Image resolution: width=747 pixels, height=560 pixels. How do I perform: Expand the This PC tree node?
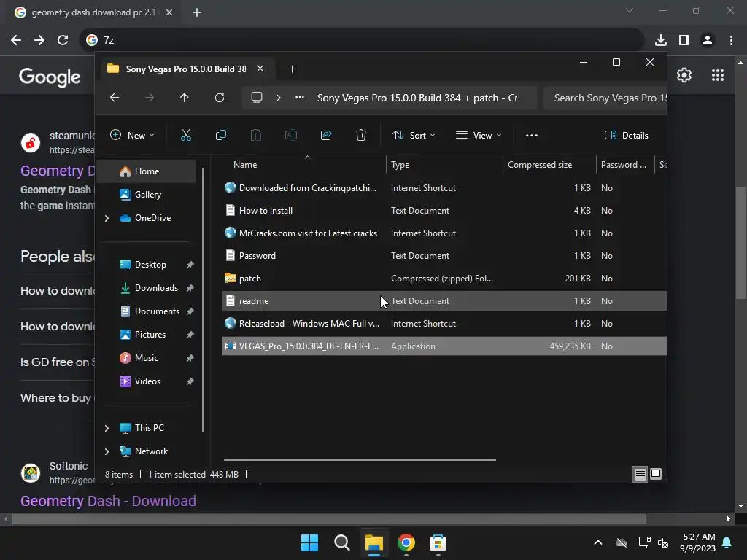point(107,428)
